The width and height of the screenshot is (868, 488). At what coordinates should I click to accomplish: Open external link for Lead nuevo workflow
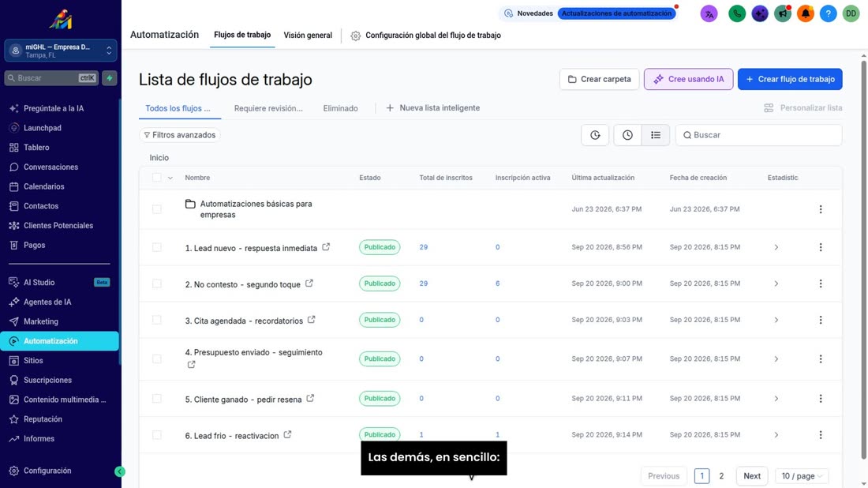[326, 247]
